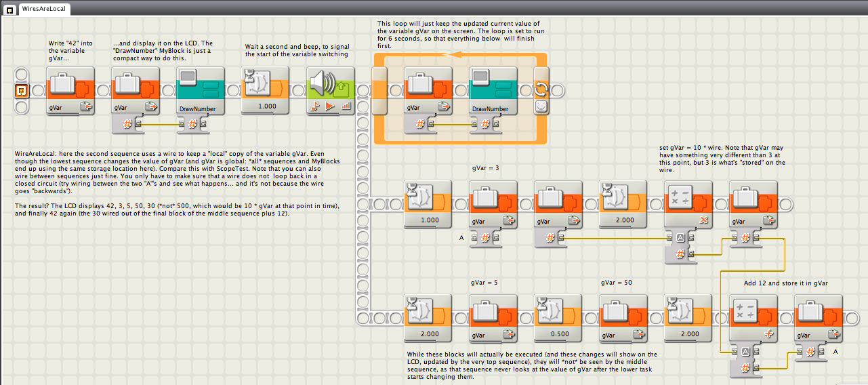
Task: Click the number output plug of second gVar block
Action: click(138, 123)
